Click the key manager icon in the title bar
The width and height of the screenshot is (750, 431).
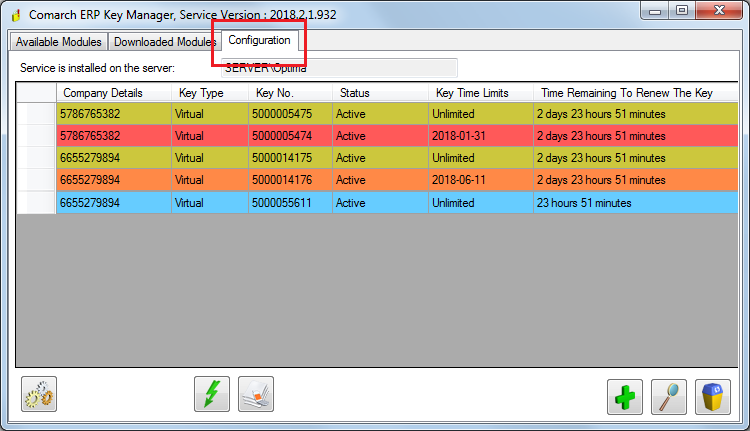click(x=16, y=15)
